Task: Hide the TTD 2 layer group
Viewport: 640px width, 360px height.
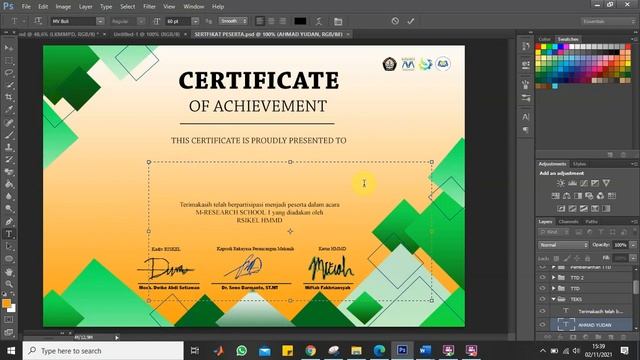Action: point(542,277)
